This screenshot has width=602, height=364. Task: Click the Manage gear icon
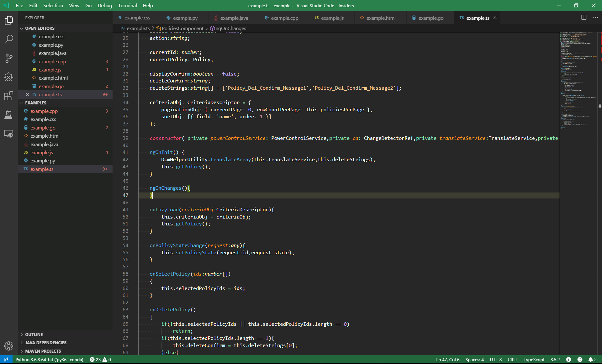(x=9, y=346)
